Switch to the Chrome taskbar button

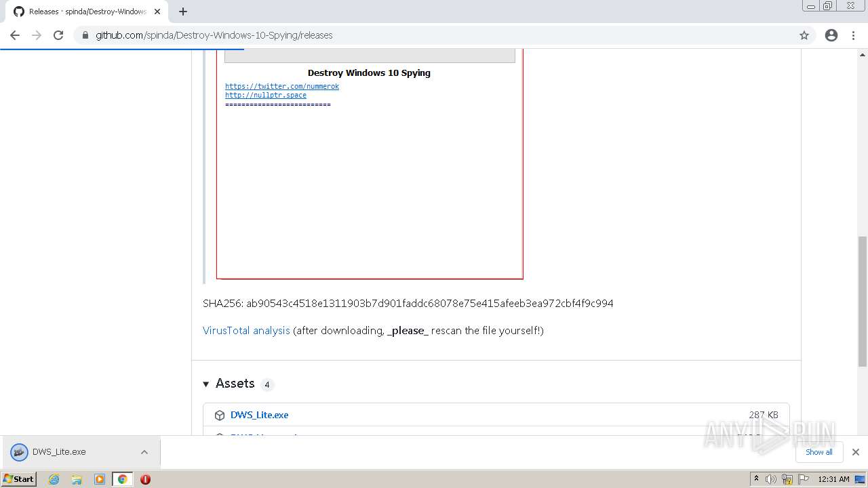(x=123, y=479)
